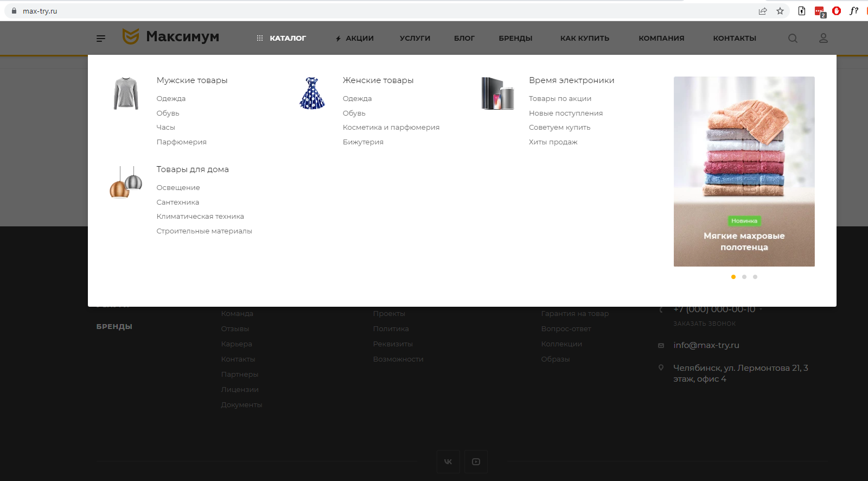Expand the phone number dropdown arrow in the footer
The image size is (868, 481).
coord(761,309)
